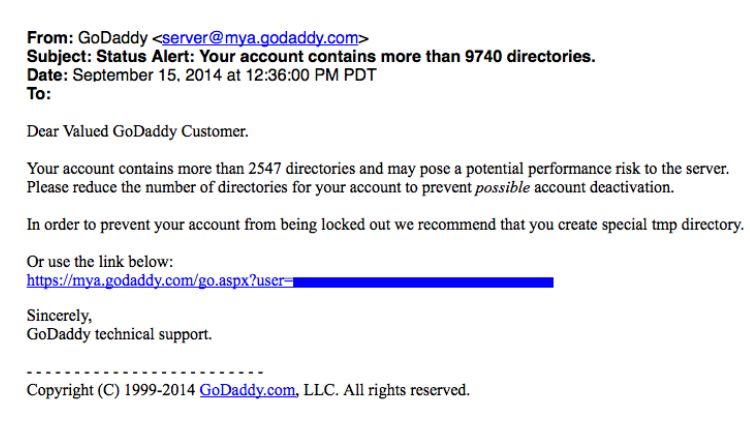The width and height of the screenshot is (750, 431).
Task: Click the "Copyright (C) 1999-2014" text
Action: pos(111,390)
